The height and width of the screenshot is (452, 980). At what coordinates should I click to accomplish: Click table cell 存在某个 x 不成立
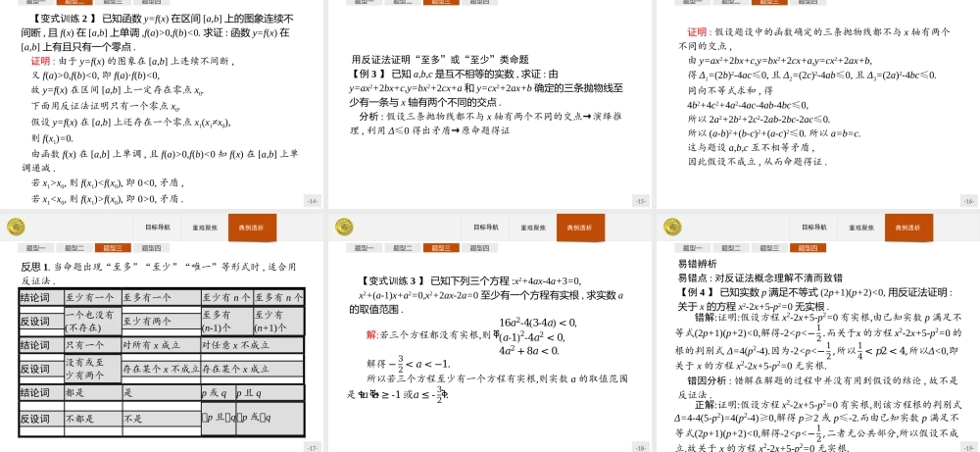(161, 369)
